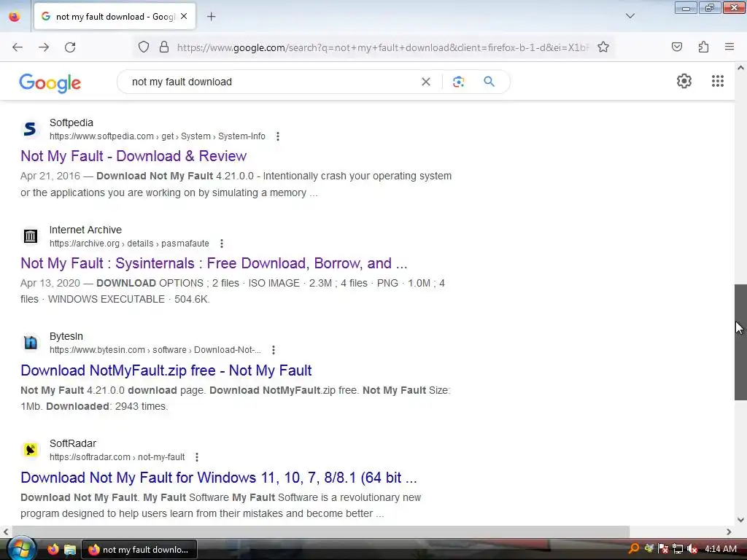Click the tray network icon
The height and width of the screenshot is (560, 747).
click(x=678, y=549)
